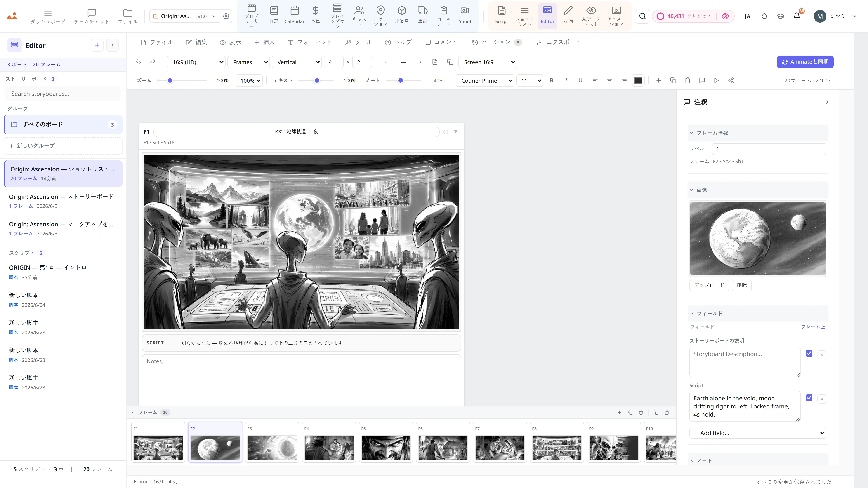Toggle the F1 frame status circle
Screen dimensions: 868x488
(x=446, y=132)
